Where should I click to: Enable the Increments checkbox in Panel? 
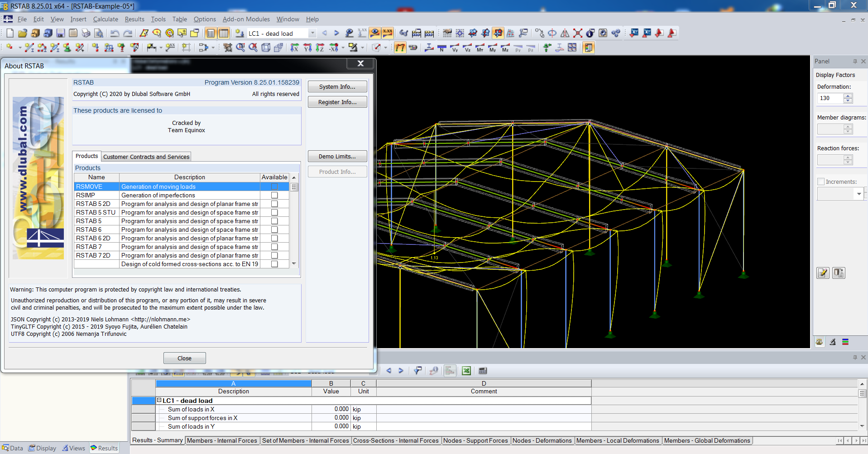(x=821, y=182)
